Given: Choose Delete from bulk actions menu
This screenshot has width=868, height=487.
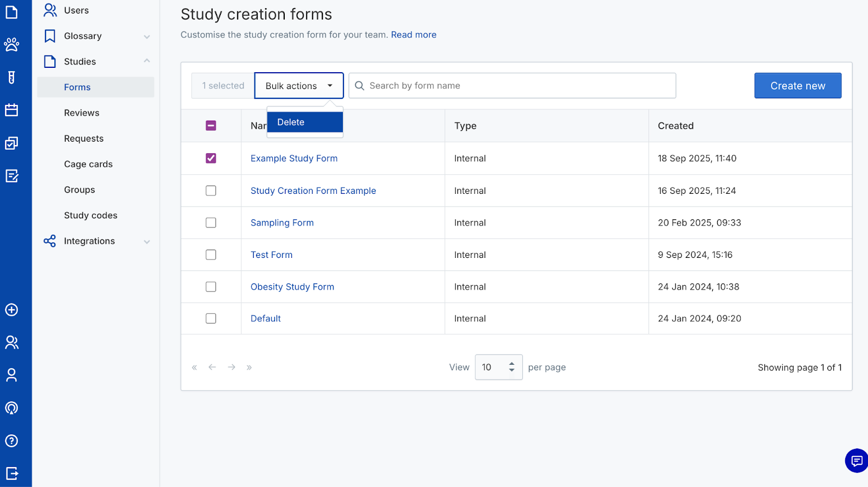Looking at the screenshot, I should [305, 122].
